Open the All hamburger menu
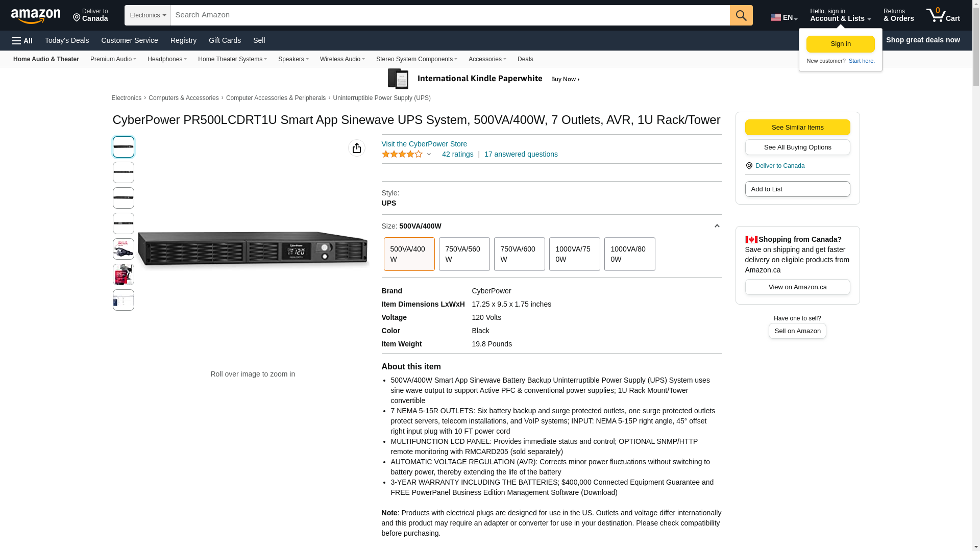The height and width of the screenshot is (551, 980). [22, 41]
